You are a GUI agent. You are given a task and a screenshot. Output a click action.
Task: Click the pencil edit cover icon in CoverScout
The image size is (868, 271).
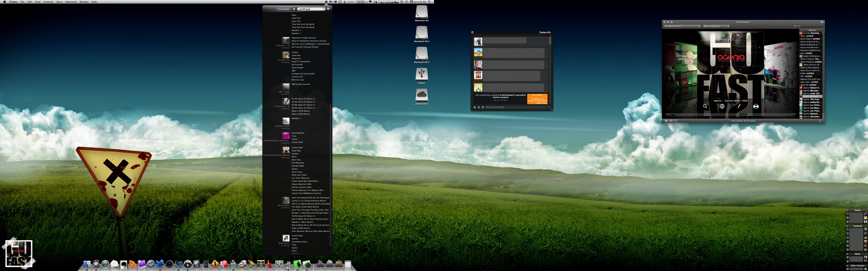point(739,106)
